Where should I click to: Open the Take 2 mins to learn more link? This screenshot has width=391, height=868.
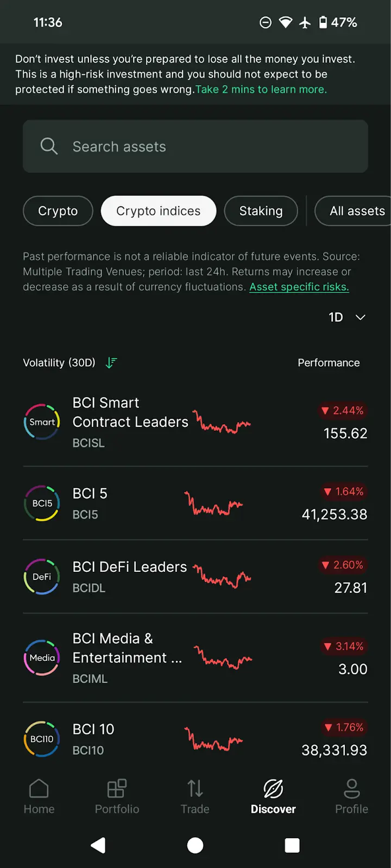261,90
